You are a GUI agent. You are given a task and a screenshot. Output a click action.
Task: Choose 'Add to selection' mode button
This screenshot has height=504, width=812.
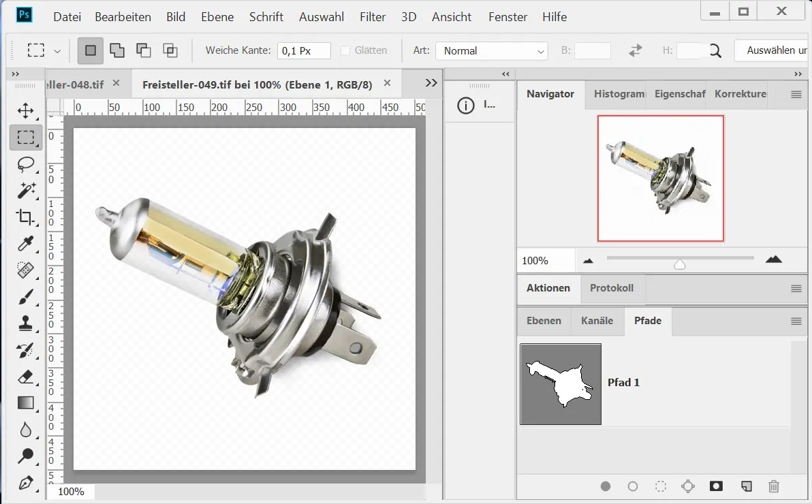point(117,50)
